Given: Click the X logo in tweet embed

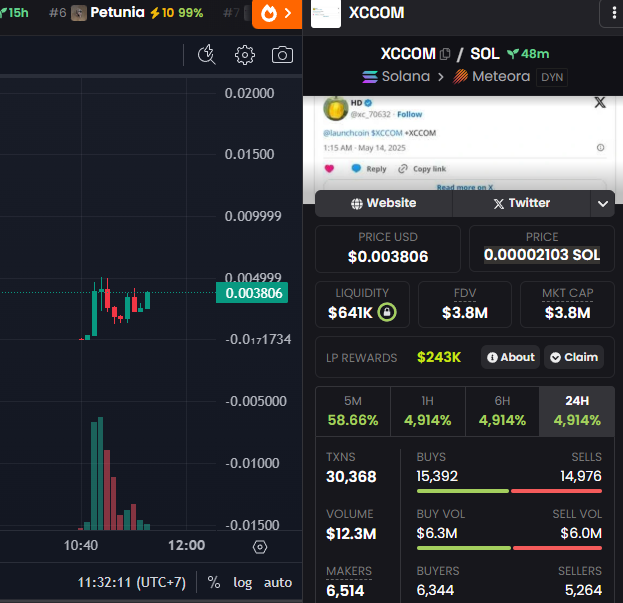Looking at the screenshot, I should tap(600, 102).
